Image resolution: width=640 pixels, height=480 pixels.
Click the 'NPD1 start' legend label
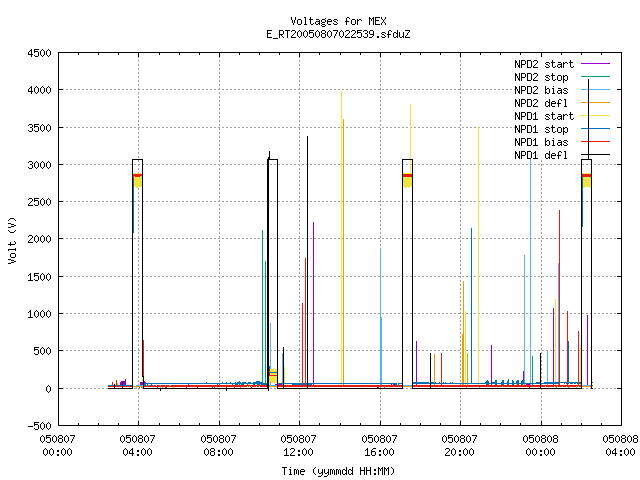tap(544, 116)
